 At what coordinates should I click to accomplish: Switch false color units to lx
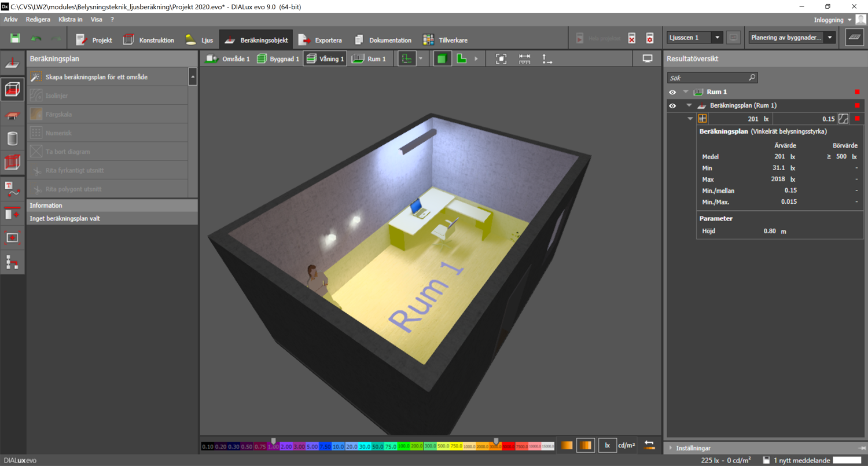[607, 445]
